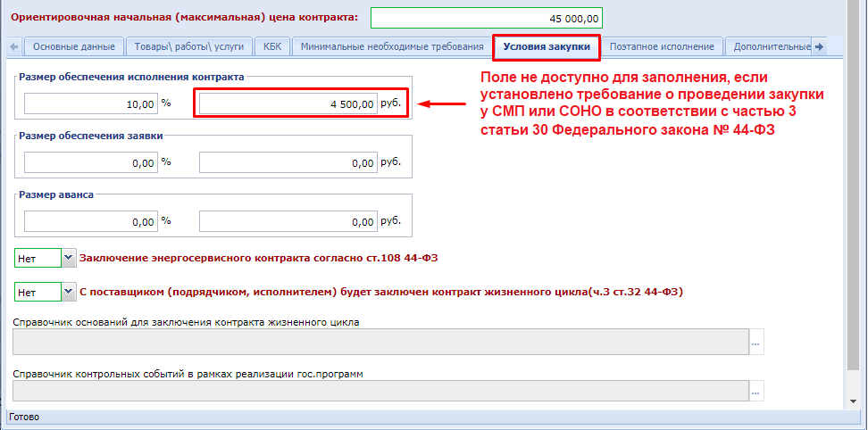Click contract performance security percent field
868x430 pixels.
(91, 103)
